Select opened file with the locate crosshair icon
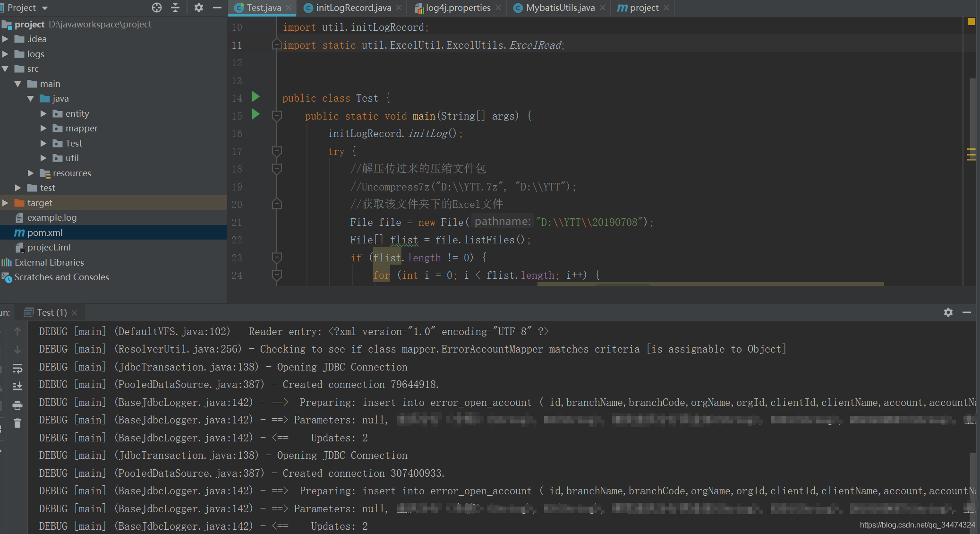 click(x=156, y=8)
